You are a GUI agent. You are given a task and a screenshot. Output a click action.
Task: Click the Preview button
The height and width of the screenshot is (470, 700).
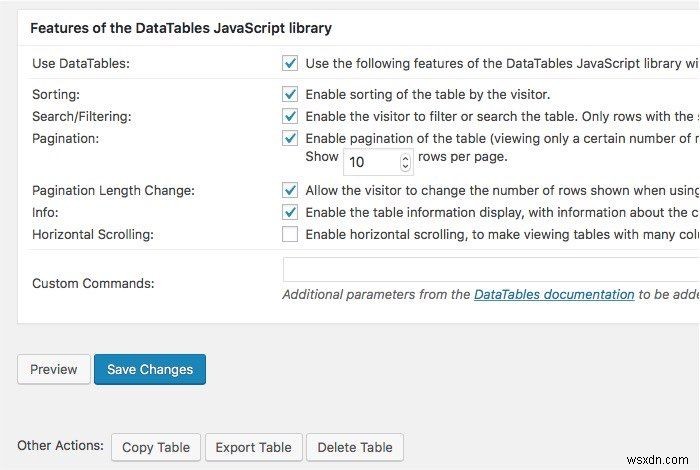(54, 369)
